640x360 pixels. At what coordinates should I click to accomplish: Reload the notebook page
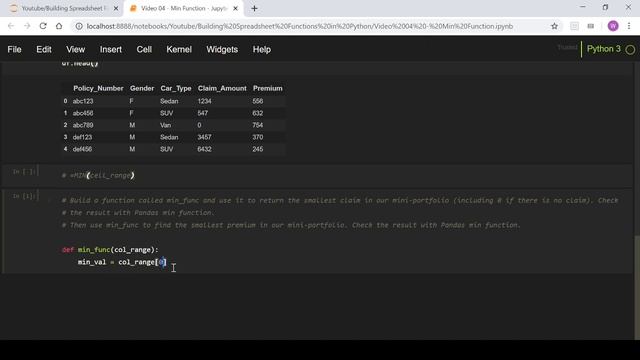click(43, 26)
